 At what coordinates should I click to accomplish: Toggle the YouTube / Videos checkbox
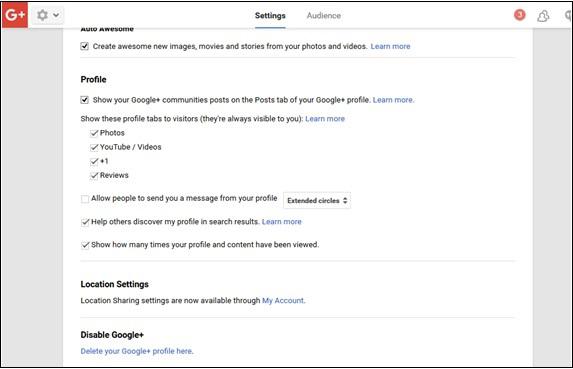coord(94,147)
